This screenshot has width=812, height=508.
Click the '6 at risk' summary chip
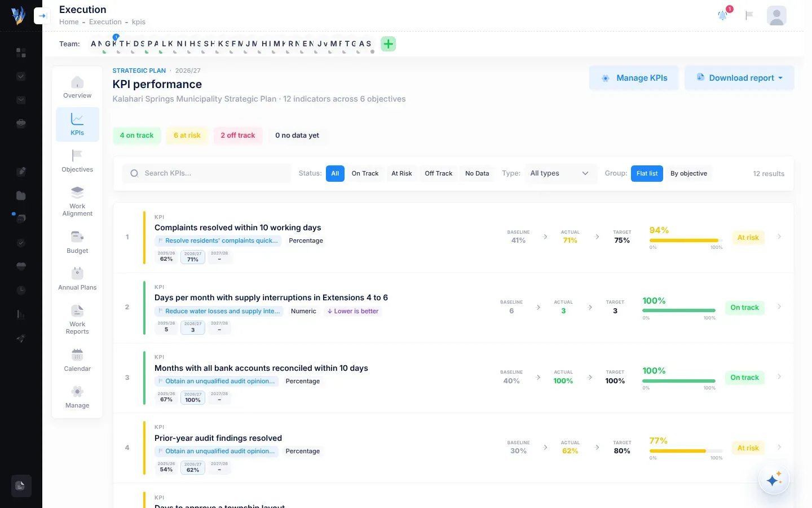tap(187, 135)
